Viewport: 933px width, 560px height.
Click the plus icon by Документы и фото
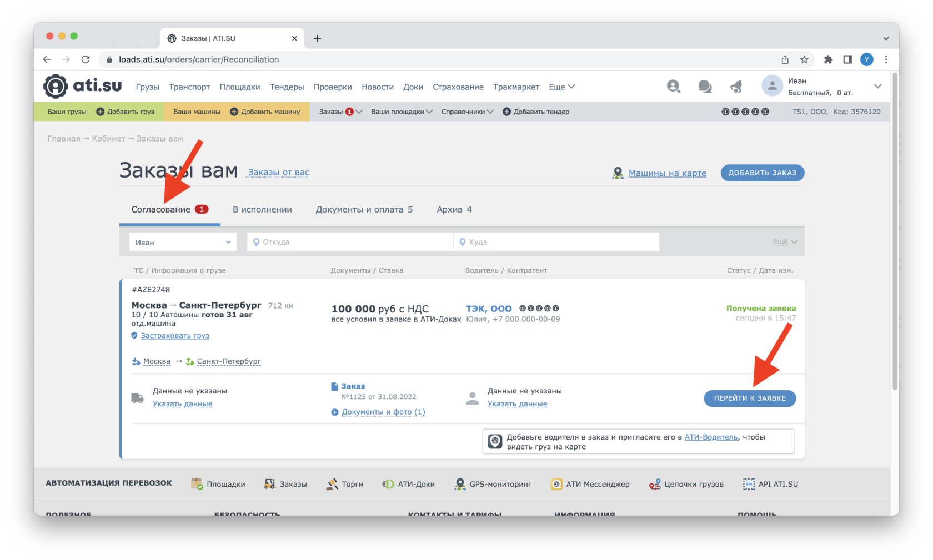[335, 412]
